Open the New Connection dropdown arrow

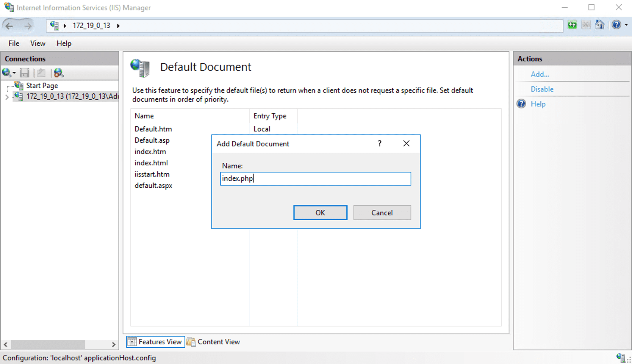(x=14, y=73)
